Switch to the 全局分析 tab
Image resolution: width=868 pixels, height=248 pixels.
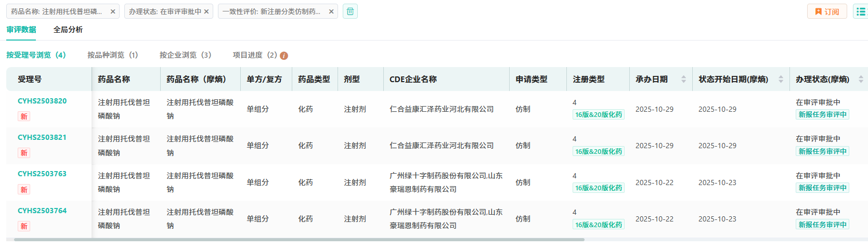tap(68, 30)
